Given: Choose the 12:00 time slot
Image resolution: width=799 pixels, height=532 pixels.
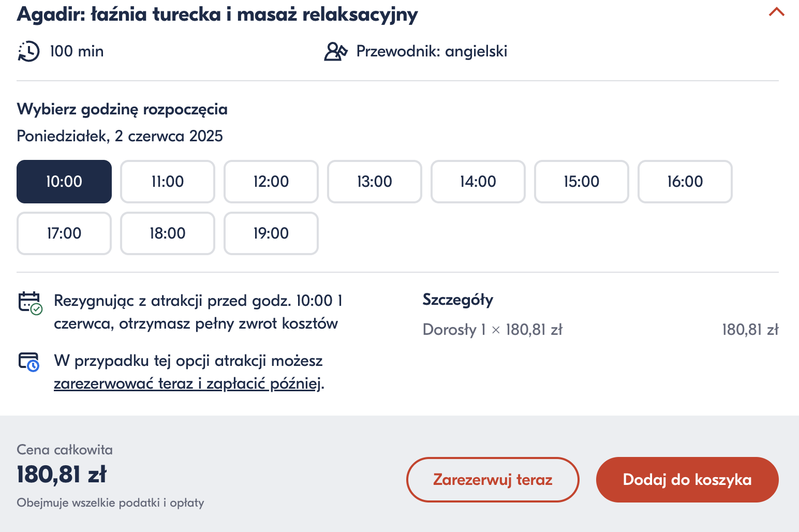Looking at the screenshot, I should (x=271, y=182).
